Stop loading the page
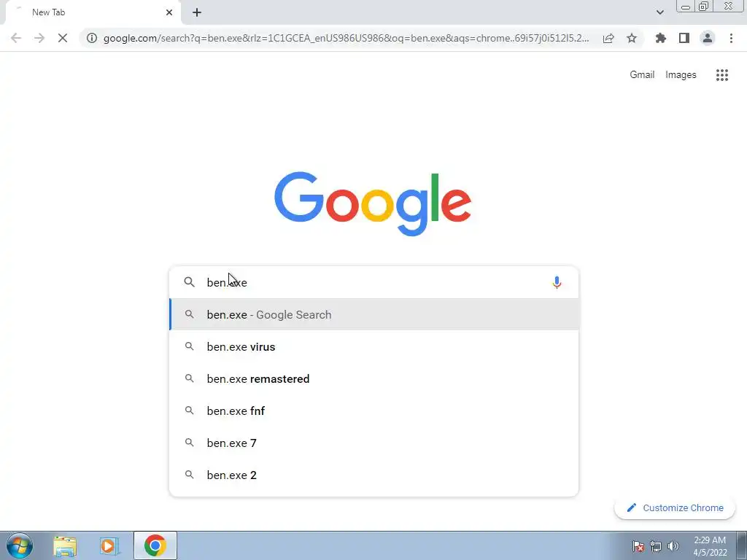747x560 pixels. tap(63, 38)
